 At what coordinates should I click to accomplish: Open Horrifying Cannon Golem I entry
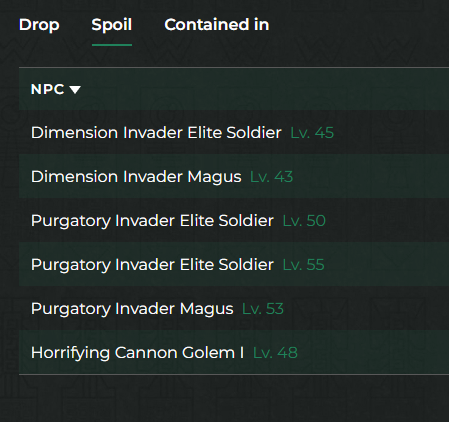pos(137,353)
